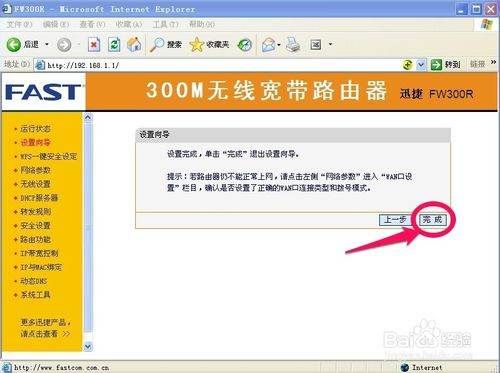Open 系统工具 in sidebar
The width and height of the screenshot is (500, 373).
pyautogui.click(x=35, y=295)
